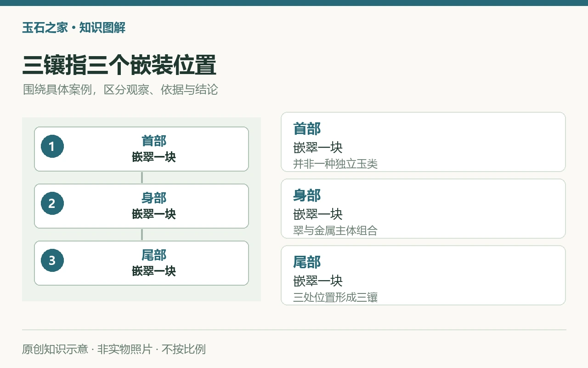588x368 pixels.
Task: Select 首部 label in the step 1 box
Action: point(154,141)
